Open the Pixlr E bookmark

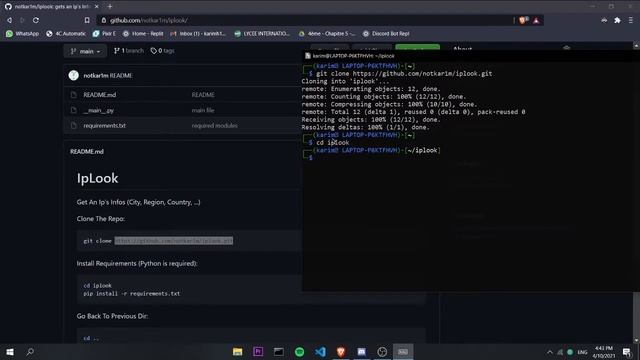click(104, 33)
